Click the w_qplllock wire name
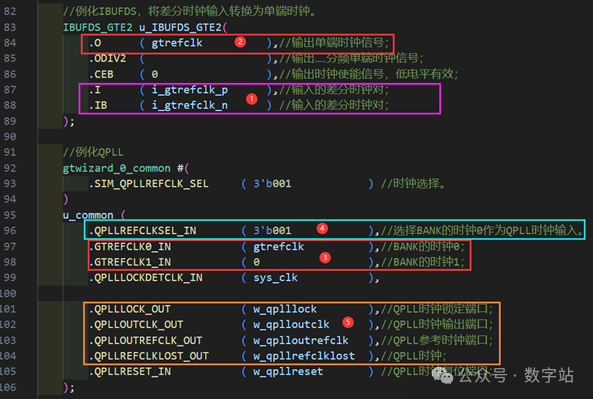 point(285,309)
